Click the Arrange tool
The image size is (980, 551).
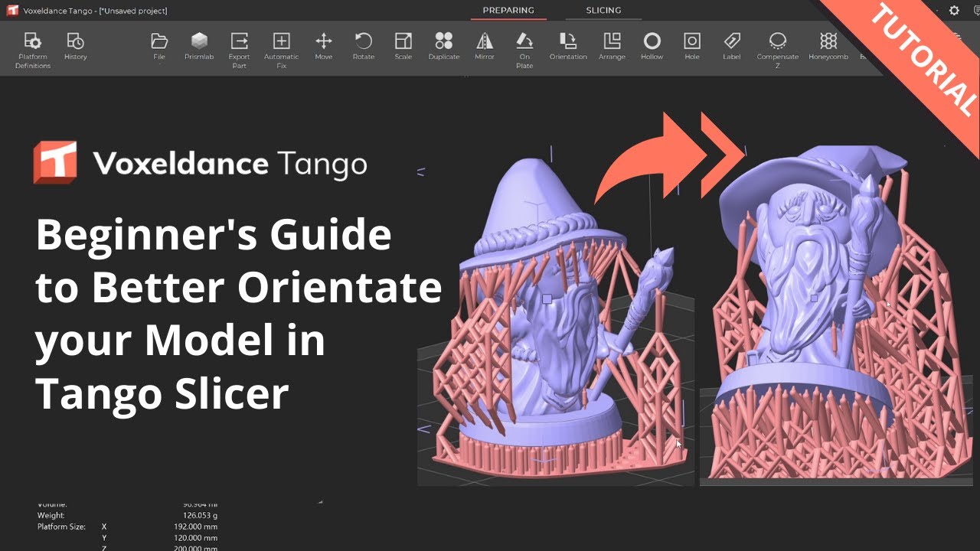612,46
